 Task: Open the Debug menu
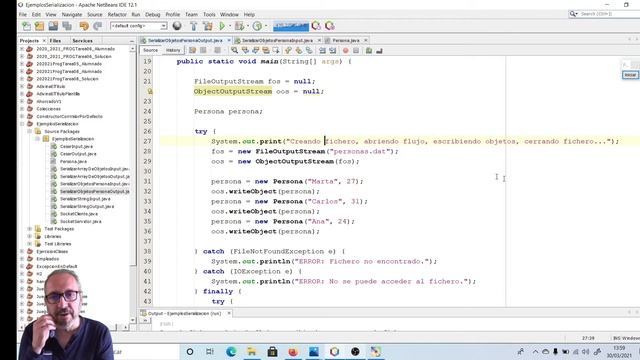[x=153, y=14]
